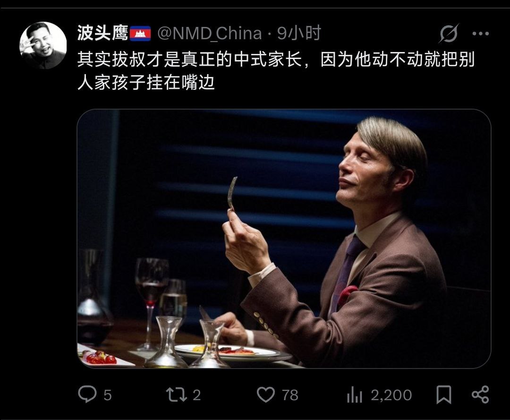Open the Grok explain-post icon
510x420 pixels.
(449, 34)
